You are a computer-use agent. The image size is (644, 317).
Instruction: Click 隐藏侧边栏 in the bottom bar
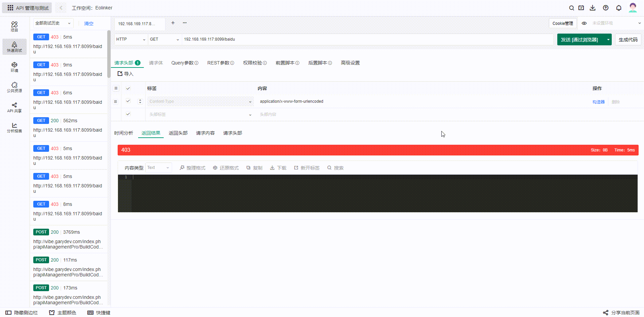pos(22,313)
